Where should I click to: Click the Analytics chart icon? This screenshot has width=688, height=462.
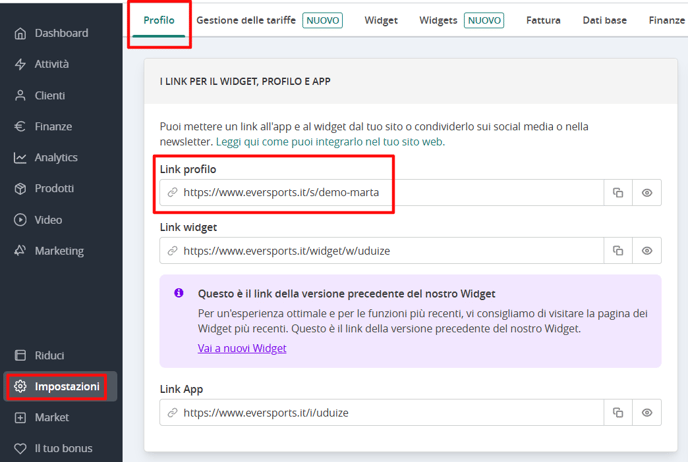pyautogui.click(x=20, y=158)
